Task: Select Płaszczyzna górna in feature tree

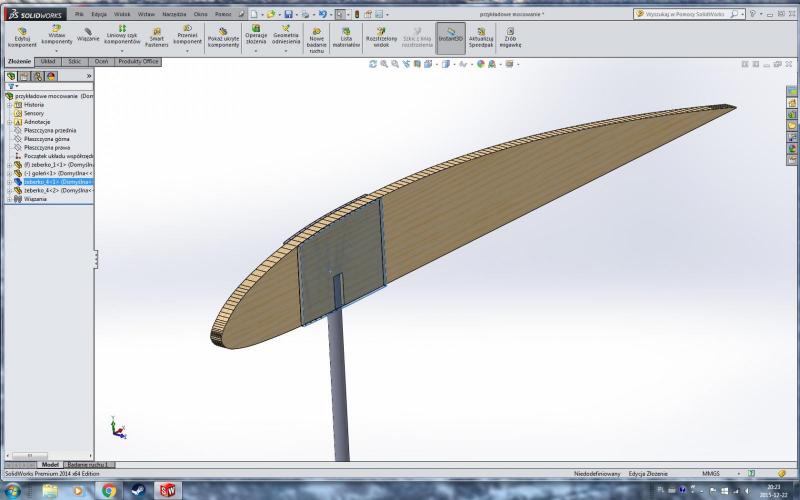Action: click(x=49, y=138)
